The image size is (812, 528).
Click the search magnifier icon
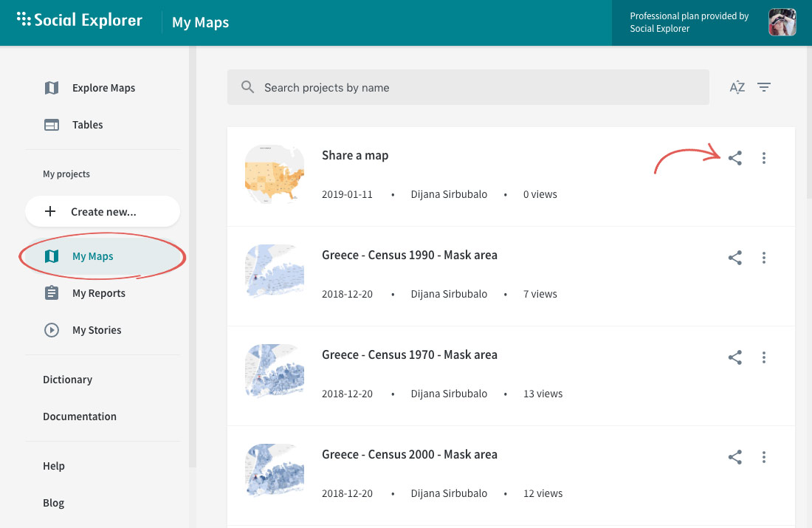pos(247,87)
